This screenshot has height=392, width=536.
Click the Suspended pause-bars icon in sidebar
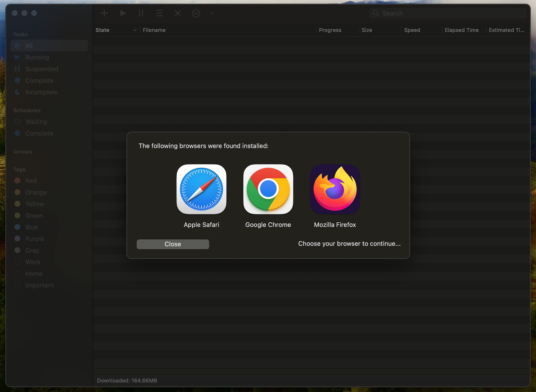(x=17, y=69)
